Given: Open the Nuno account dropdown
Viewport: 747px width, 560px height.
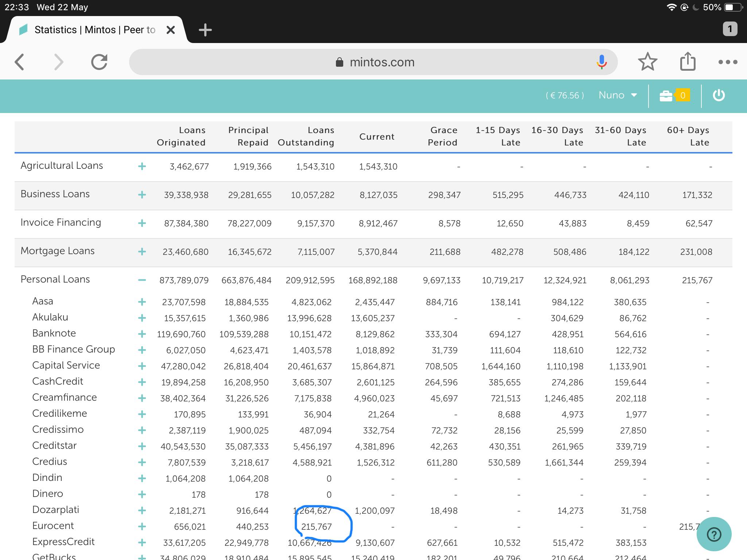Looking at the screenshot, I should coord(618,96).
